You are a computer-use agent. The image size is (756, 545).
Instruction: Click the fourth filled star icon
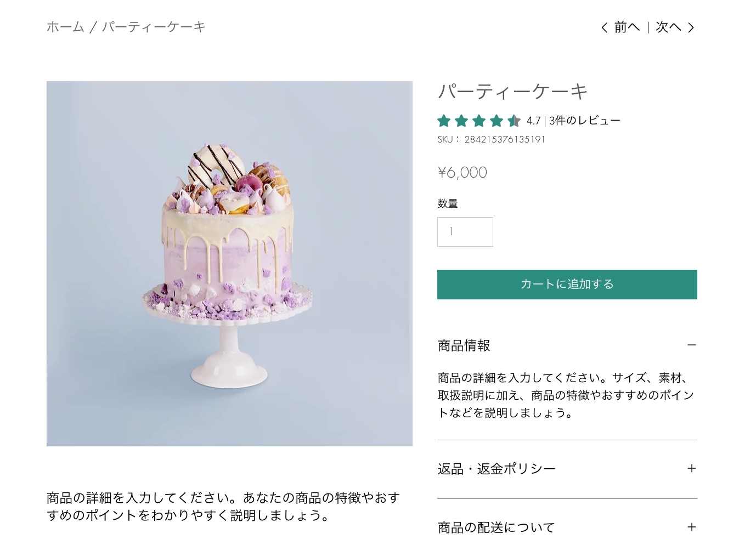(x=497, y=121)
